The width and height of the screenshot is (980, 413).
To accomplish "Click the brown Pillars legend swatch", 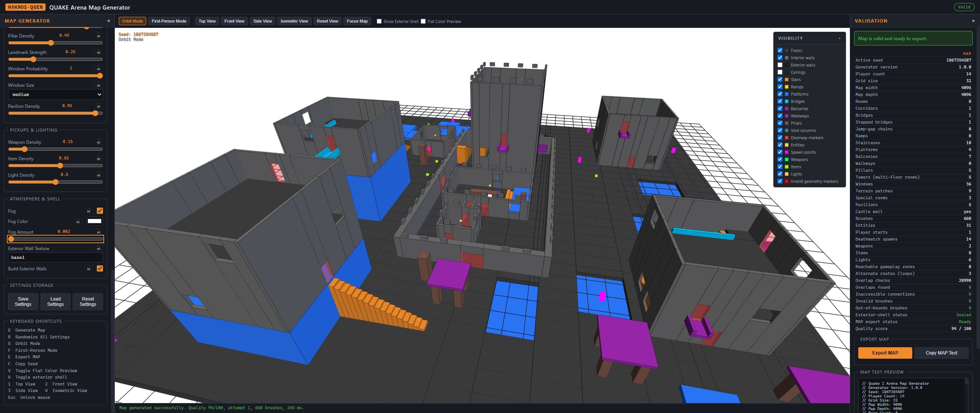I will coord(787,123).
